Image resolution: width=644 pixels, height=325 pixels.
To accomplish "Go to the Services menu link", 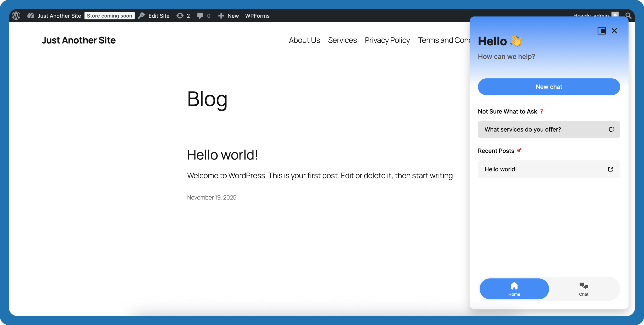I will [342, 40].
